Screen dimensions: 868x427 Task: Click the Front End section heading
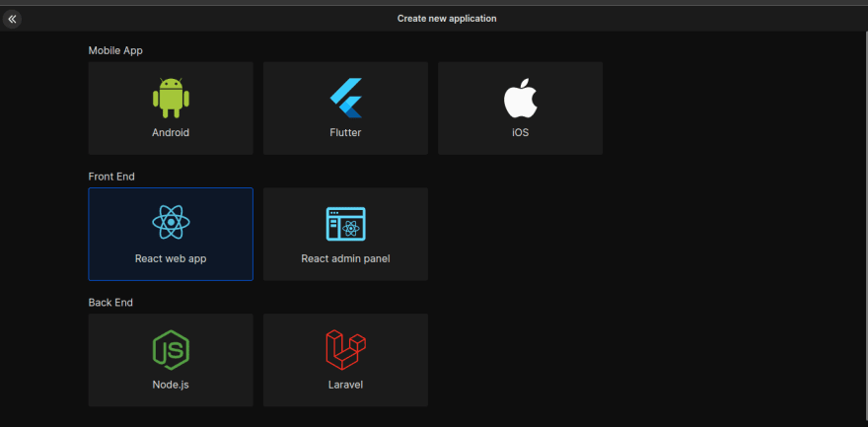point(111,177)
